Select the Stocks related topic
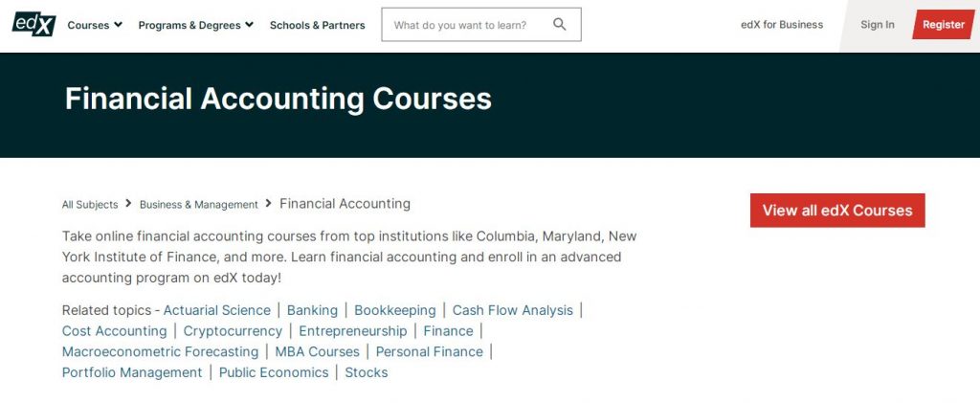This screenshot has width=980, height=403. [366, 373]
